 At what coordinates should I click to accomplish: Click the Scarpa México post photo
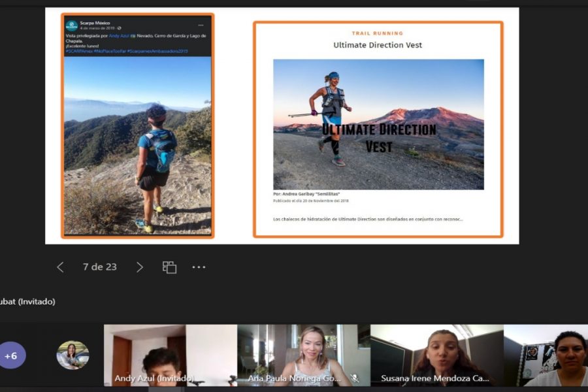(x=138, y=146)
